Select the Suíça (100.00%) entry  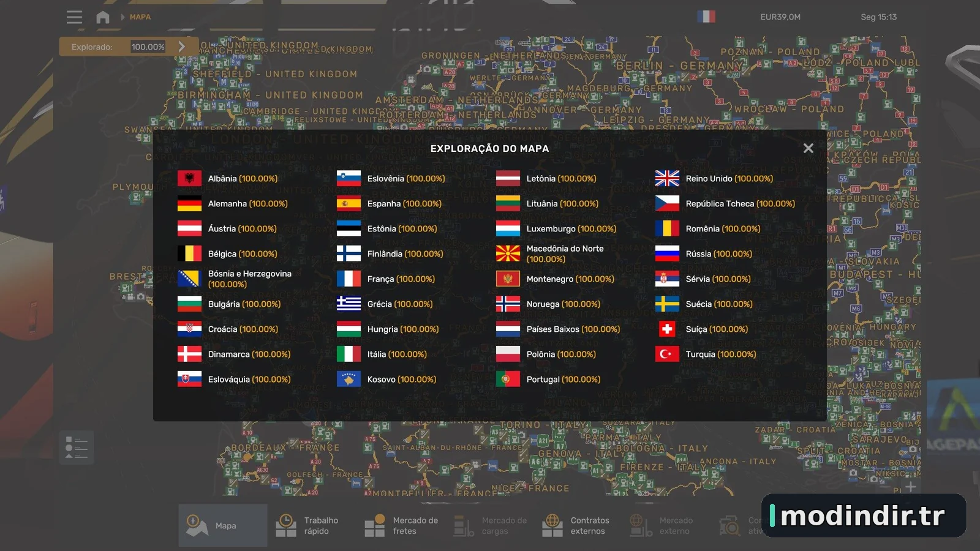(x=702, y=329)
